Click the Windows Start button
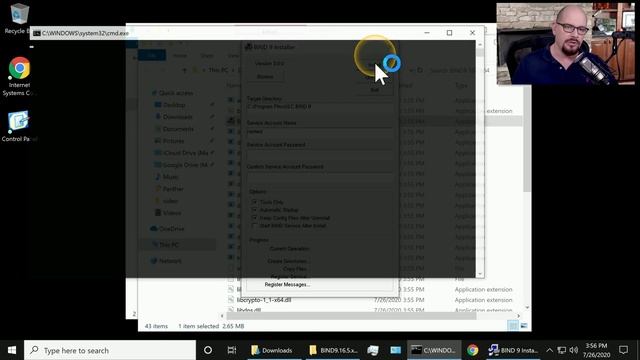The width and height of the screenshot is (640, 360). coord(12,350)
